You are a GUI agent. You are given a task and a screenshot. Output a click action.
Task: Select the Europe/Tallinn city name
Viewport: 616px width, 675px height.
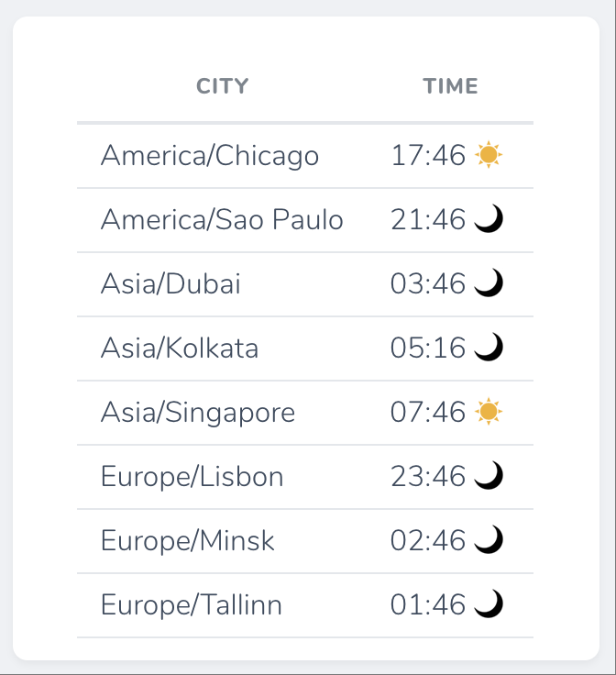pyautogui.click(x=192, y=605)
